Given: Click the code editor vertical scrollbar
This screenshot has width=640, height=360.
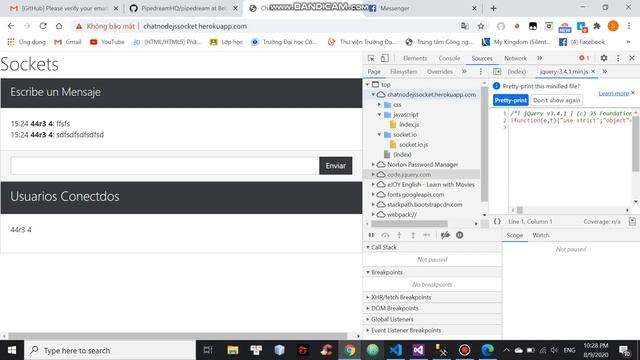Looking at the screenshot, I should 636,143.
